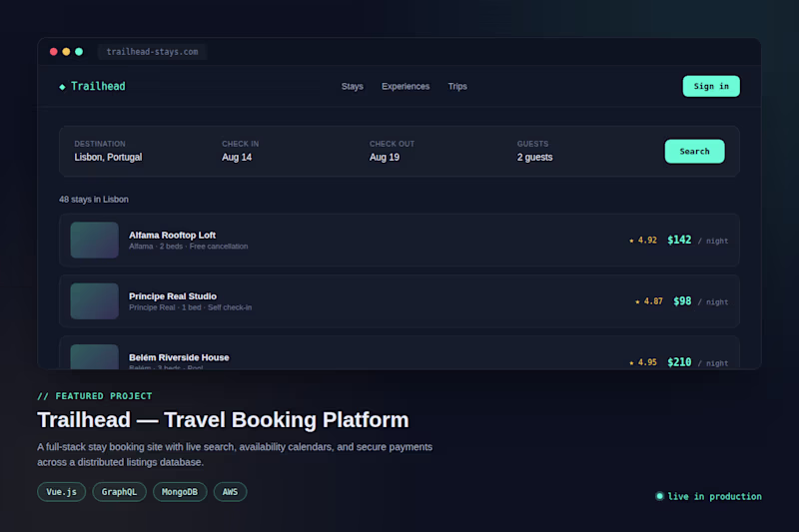Screen dimensions: 799x532
Task: Click the $98 nightly price
Action: 682,300
